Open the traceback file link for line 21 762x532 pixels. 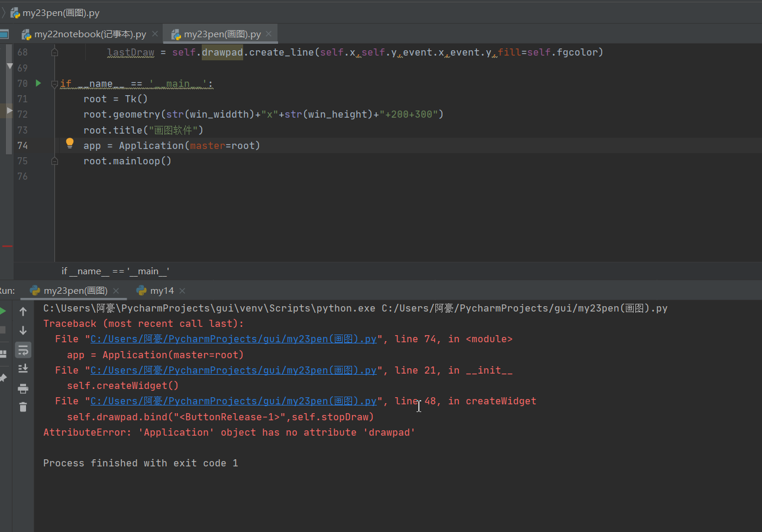click(233, 370)
